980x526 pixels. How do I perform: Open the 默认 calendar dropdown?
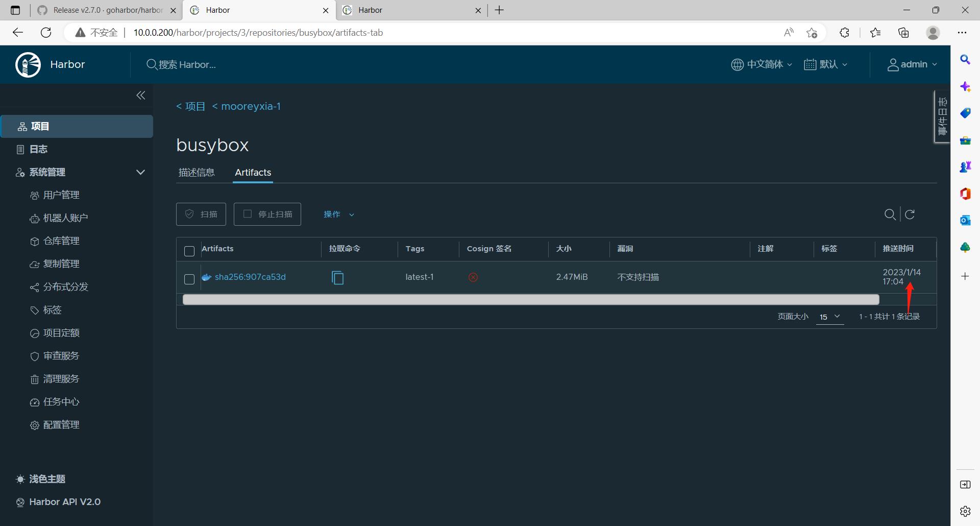(825, 64)
